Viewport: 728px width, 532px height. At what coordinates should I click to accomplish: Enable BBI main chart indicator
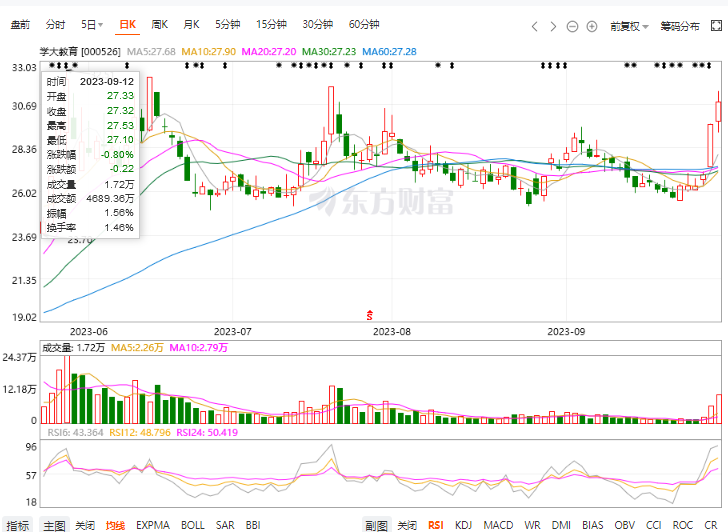pos(253,525)
